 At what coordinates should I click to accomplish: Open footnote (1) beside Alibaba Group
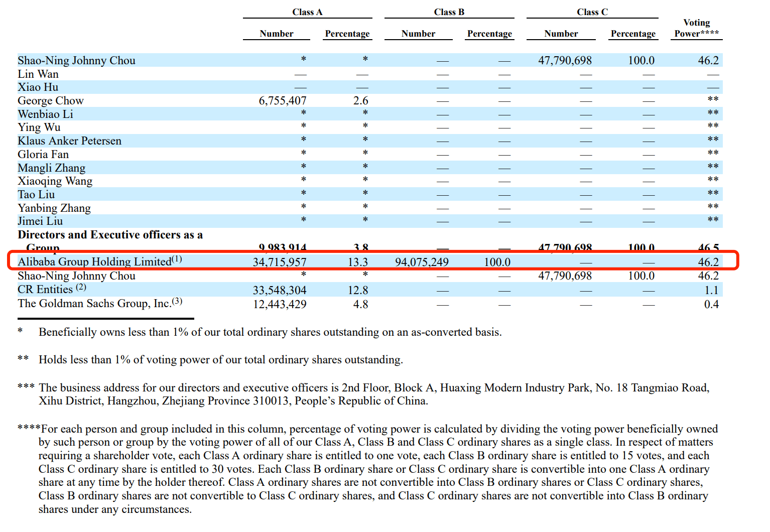[177, 259]
